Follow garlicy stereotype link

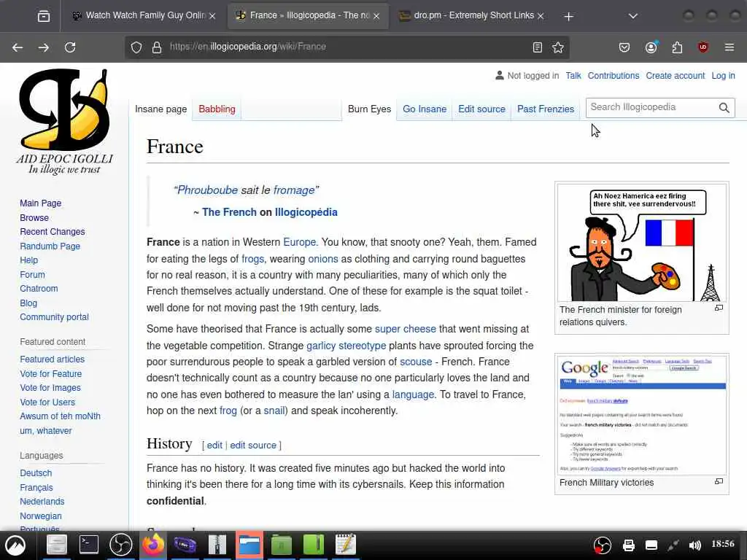pyautogui.click(x=347, y=346)
